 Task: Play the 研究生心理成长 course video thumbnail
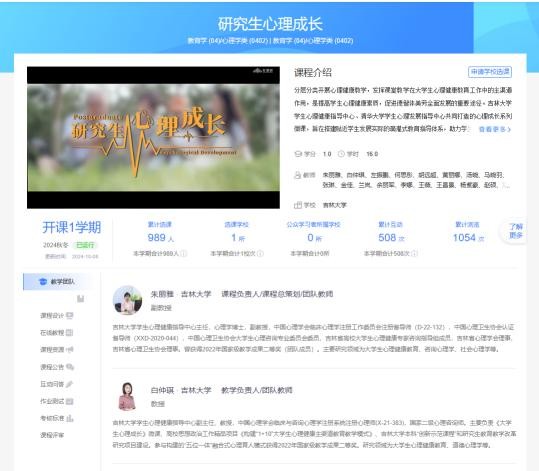153,138
